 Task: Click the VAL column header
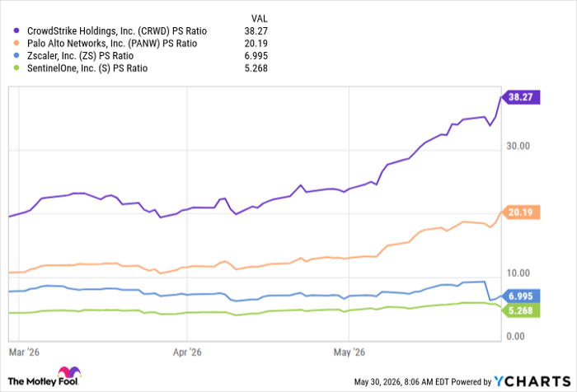(x=260, y=19)
